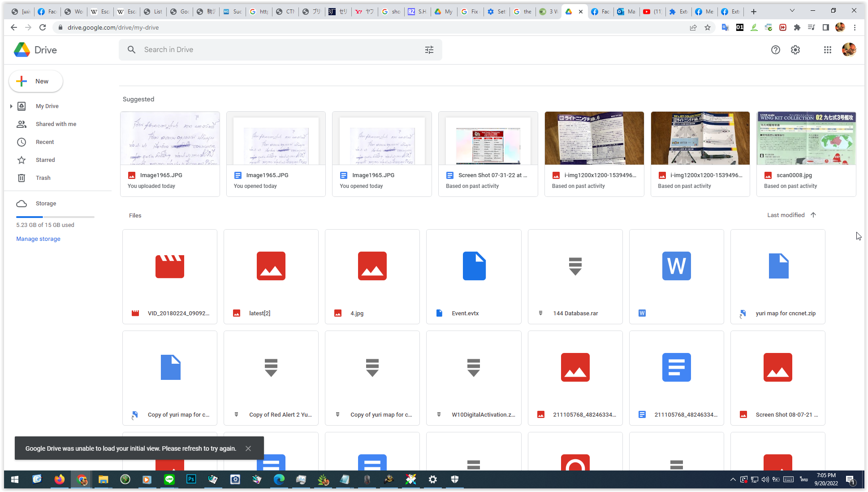Switch to the Facebook browser tab
Screen dimensions: 868x492
tap(47, 11)
